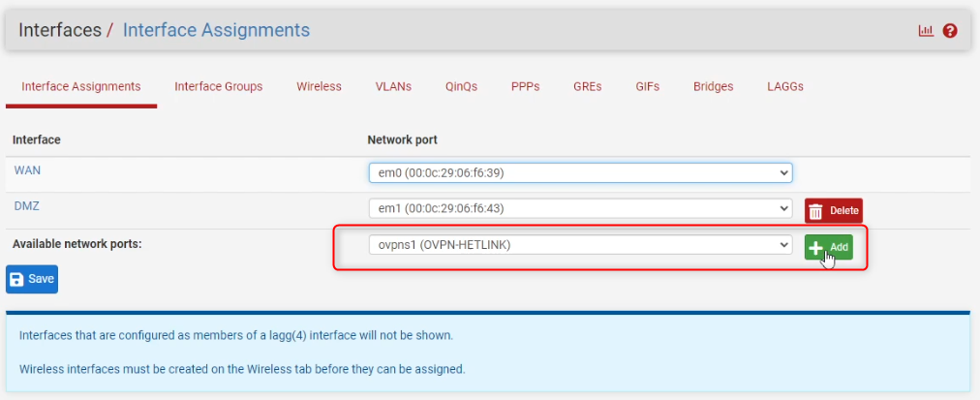Open the DMZ network port dropdown

pyautogui.click(x=580, y=208)
